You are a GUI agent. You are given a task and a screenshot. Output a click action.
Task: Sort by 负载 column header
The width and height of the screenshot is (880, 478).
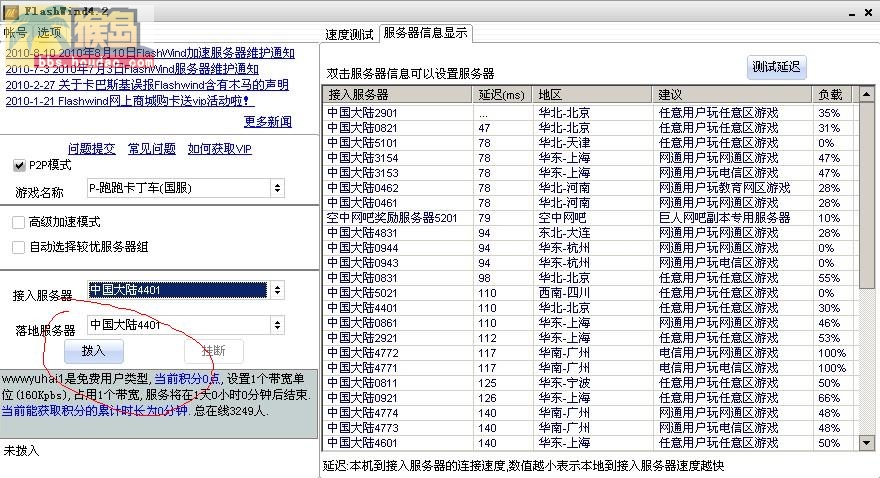click(832, 95)
